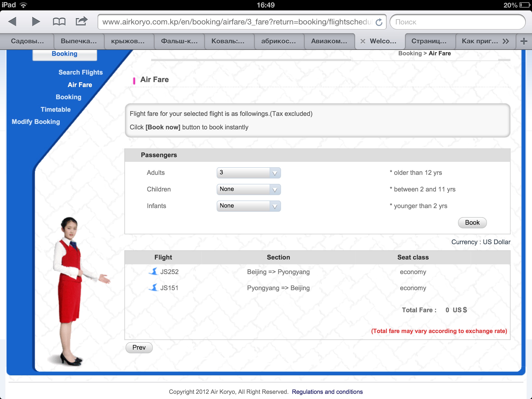
Task: Open Search Flights in sidebar menu
Action: [81, 72]
